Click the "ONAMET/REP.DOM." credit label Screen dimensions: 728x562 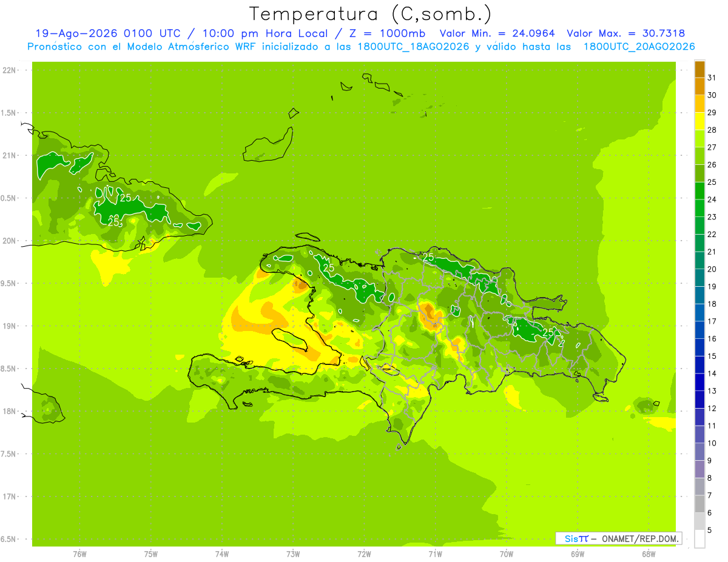click(x=640, y=538)
